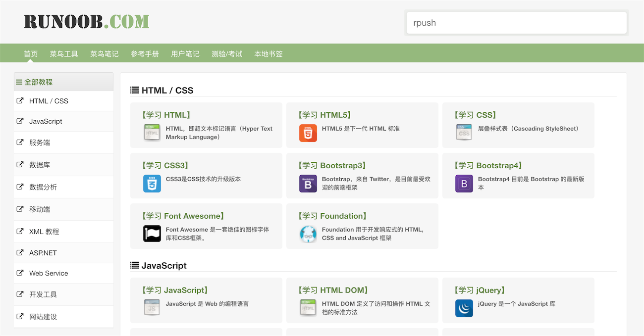Screen dimensions: 644x336
Task: Select 移动端 in the sidebar
Action: pos(63,209)
